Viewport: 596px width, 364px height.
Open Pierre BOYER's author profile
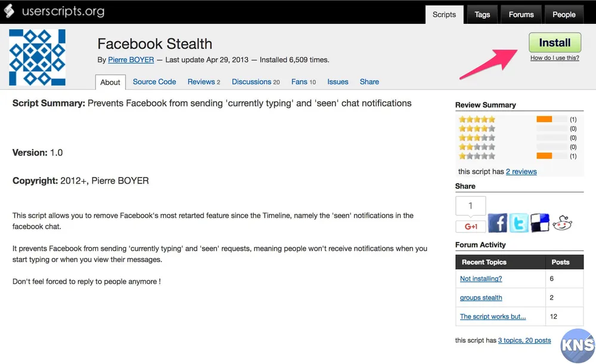pos(131,60)
